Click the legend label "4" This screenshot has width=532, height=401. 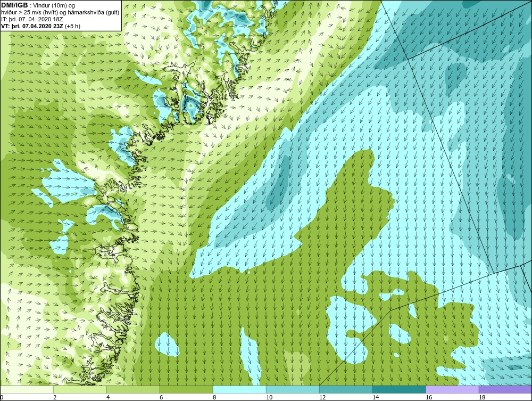click(x=108, y=397)
